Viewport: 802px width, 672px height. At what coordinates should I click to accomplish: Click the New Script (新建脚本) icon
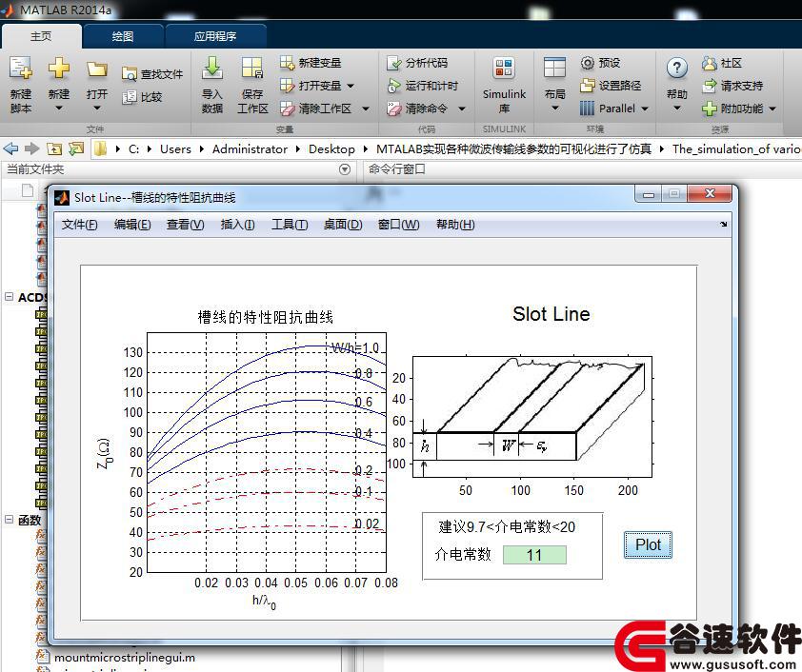(20, 68)
